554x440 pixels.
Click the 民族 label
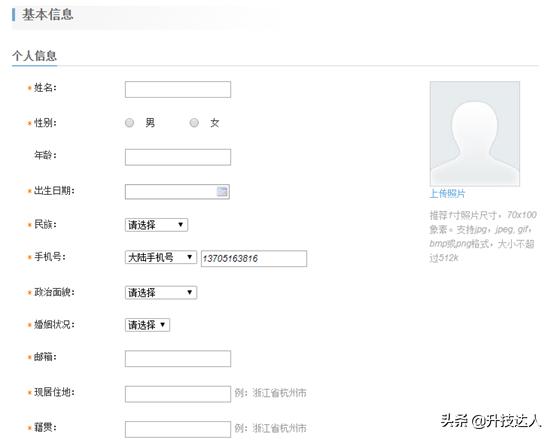pyautogui.click(x=45, y=224)
